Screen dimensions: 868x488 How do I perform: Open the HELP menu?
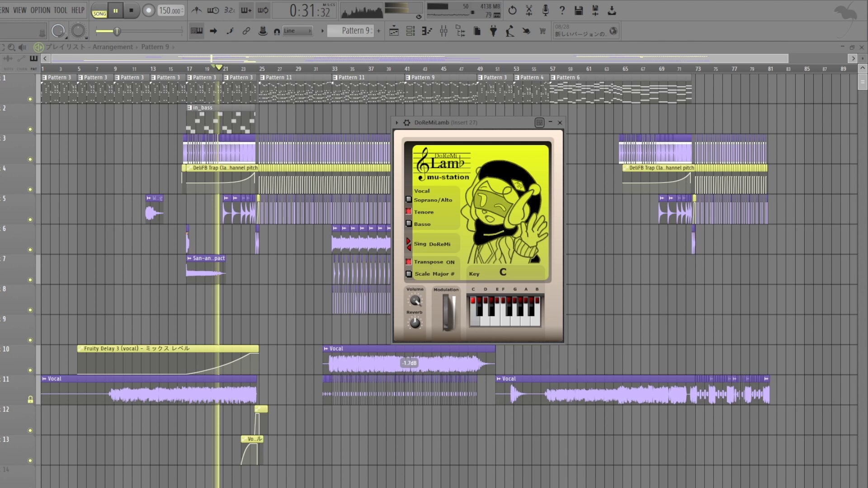[78, 10]
